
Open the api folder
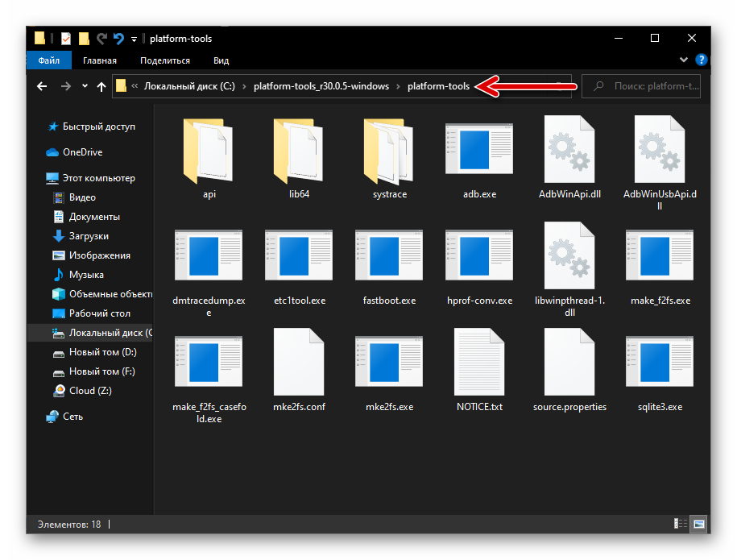click(x=209, y=151)
